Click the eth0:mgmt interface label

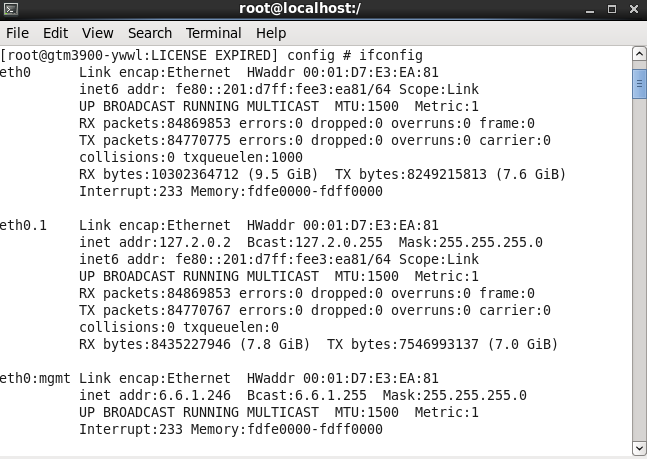[35, 379]
